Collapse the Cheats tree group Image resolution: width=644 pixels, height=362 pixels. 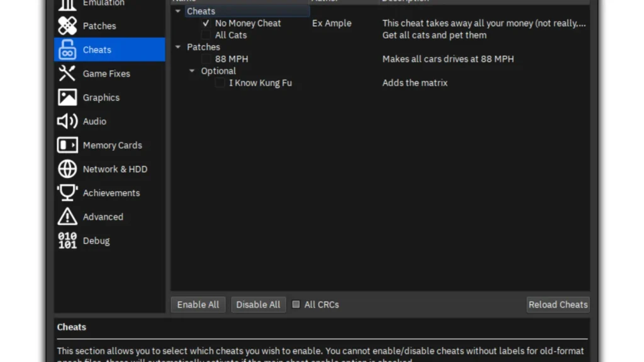178,11
